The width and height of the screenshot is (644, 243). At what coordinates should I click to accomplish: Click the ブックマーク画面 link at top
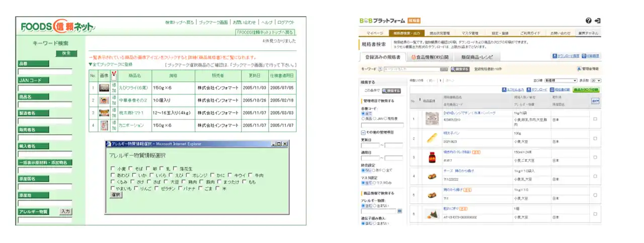pyautogui.click(x=213, y=23)
